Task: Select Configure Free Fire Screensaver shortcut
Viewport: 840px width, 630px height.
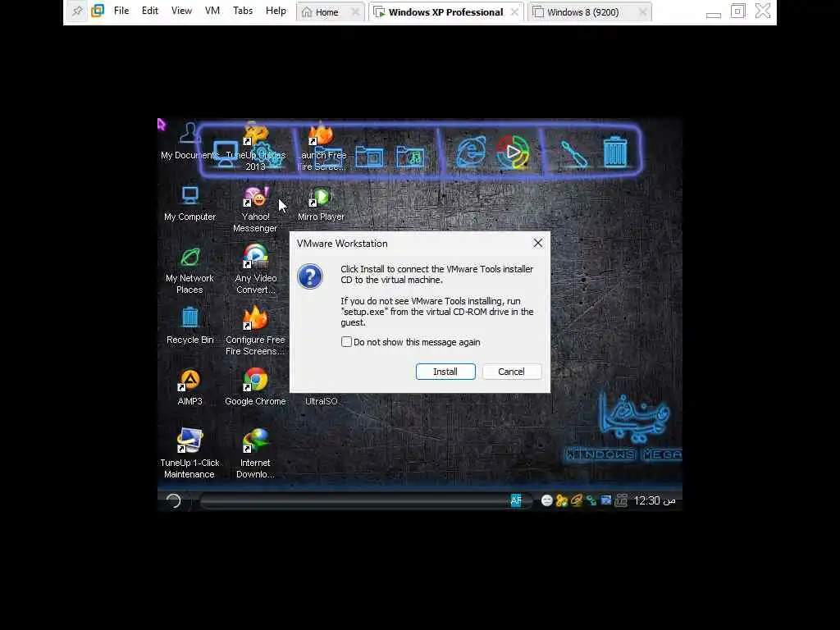Action: point(256,331)
